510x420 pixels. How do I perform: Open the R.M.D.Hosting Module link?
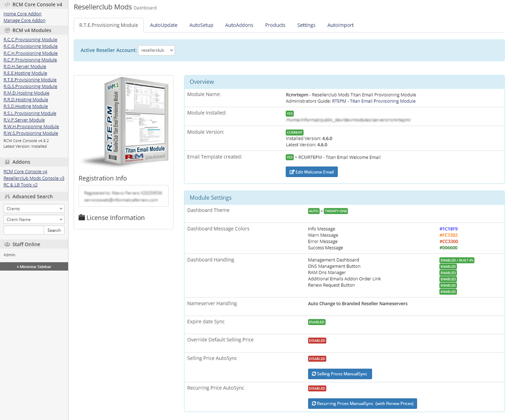(26, 93)
